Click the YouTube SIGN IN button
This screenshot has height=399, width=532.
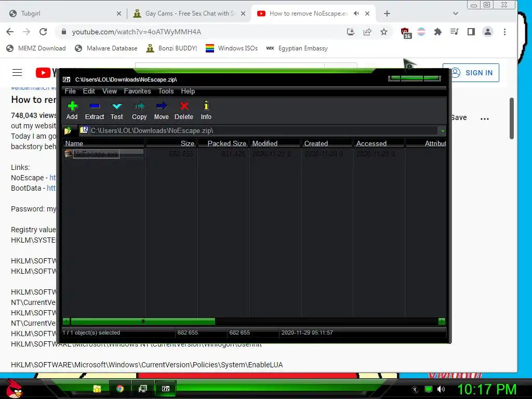click(x=471, y=73)
